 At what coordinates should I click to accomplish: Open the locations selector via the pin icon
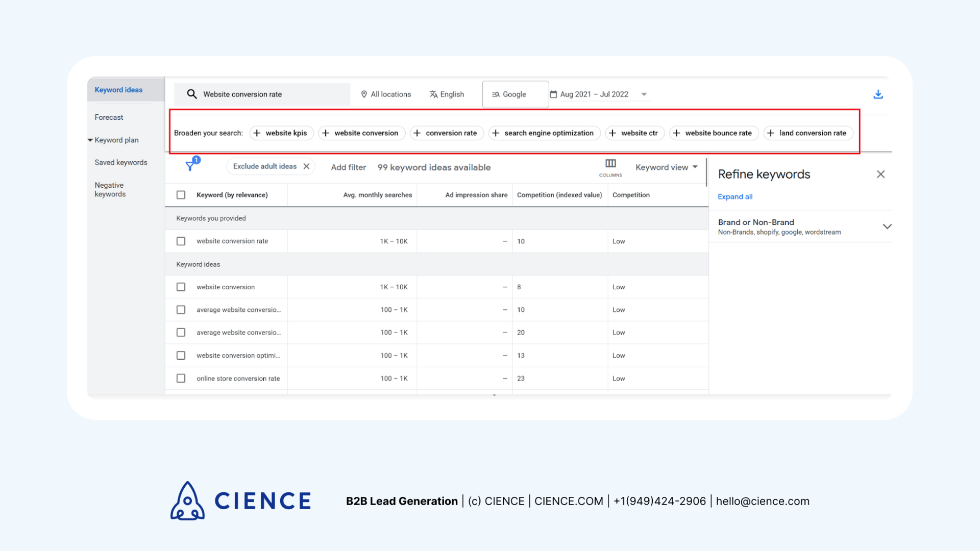click(364, 94)
